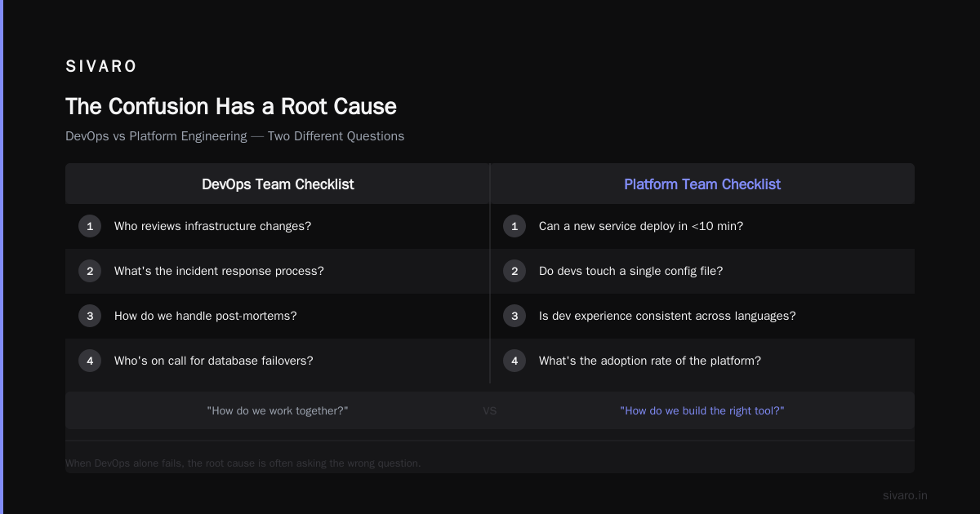Click number 3 badge next to dev experience
The height and width of the screenshot is (514, 980).
coord(514,316)
